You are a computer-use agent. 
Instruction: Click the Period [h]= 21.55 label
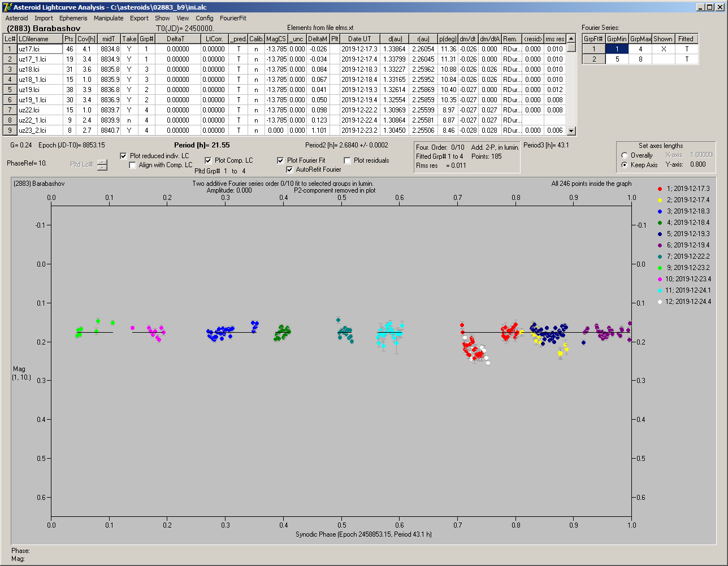[x=202, y=145]
